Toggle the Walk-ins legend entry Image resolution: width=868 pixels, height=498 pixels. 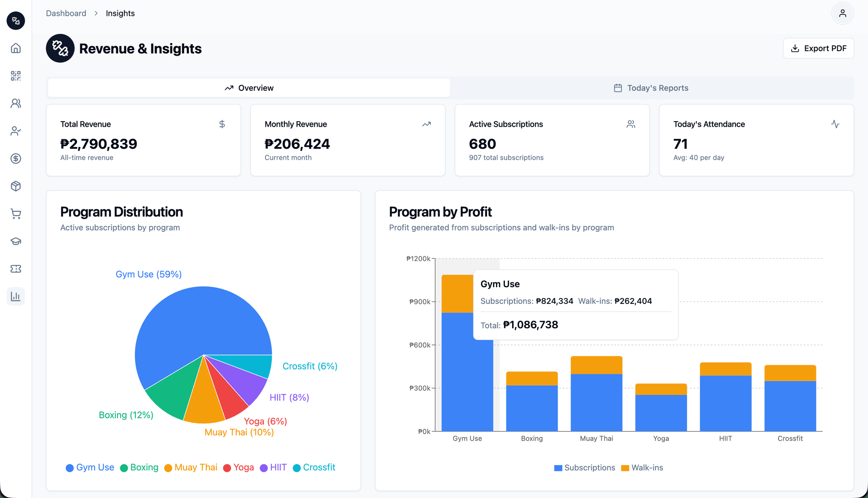click(642, 468)
